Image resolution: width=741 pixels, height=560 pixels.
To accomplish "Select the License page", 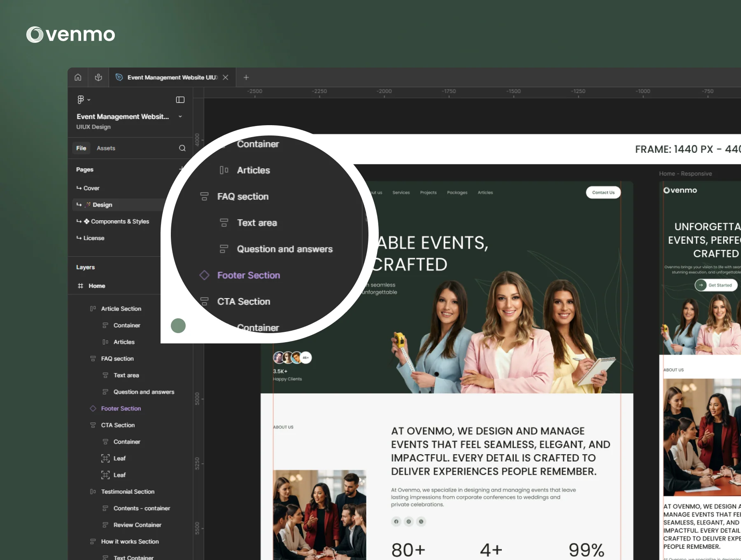I will coord(94,238).
